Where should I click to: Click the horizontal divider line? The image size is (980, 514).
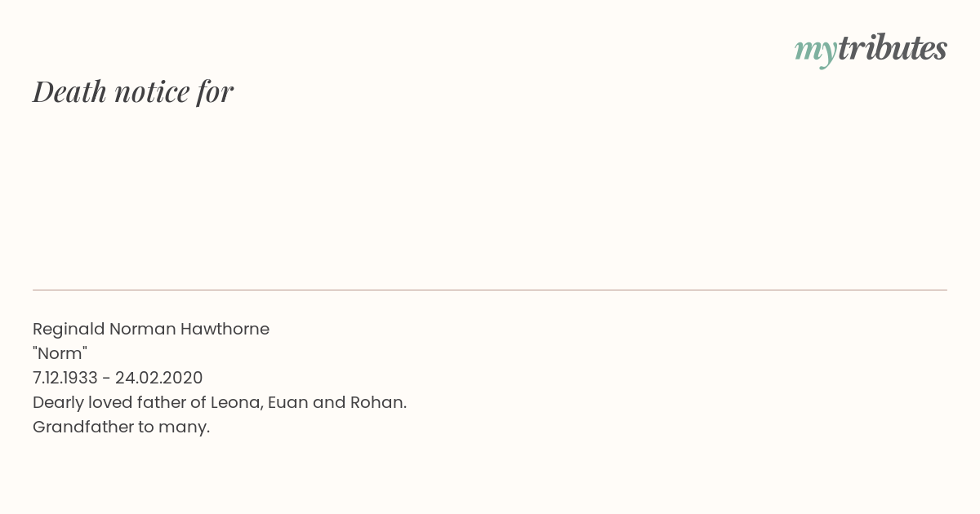tap(490, 290)
